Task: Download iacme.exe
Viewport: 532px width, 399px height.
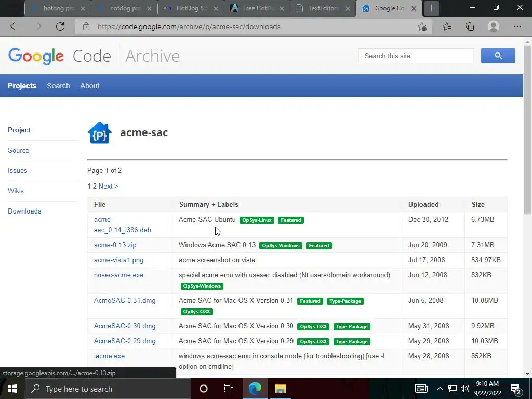Action: [x=109, y=356]
